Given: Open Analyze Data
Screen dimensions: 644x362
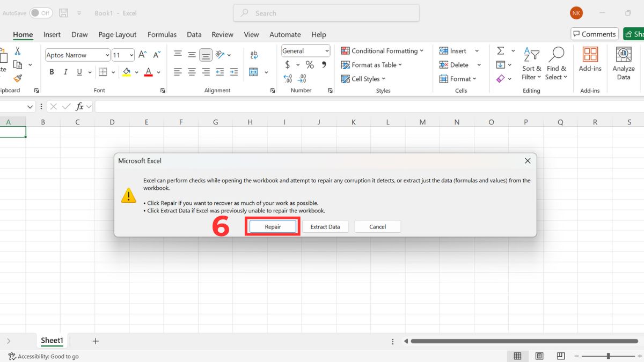Looking at the screenshot, I should pyautogui.click(x=624, y=63).
